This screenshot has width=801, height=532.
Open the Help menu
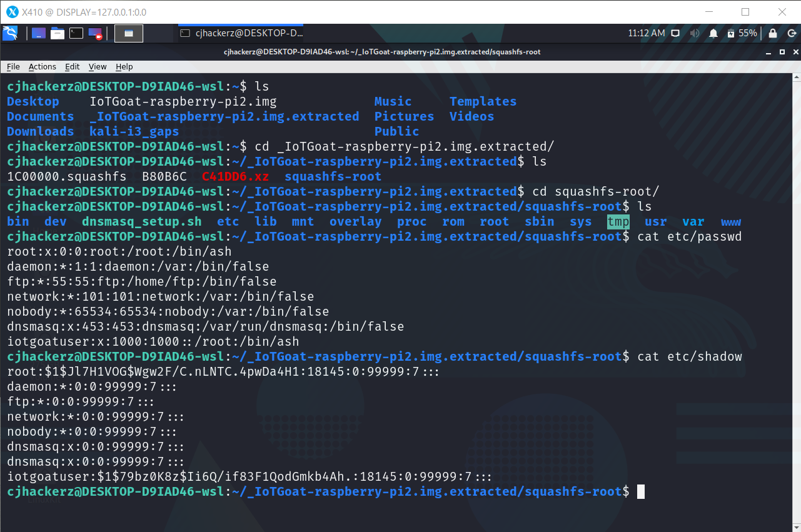coord(124,66)
